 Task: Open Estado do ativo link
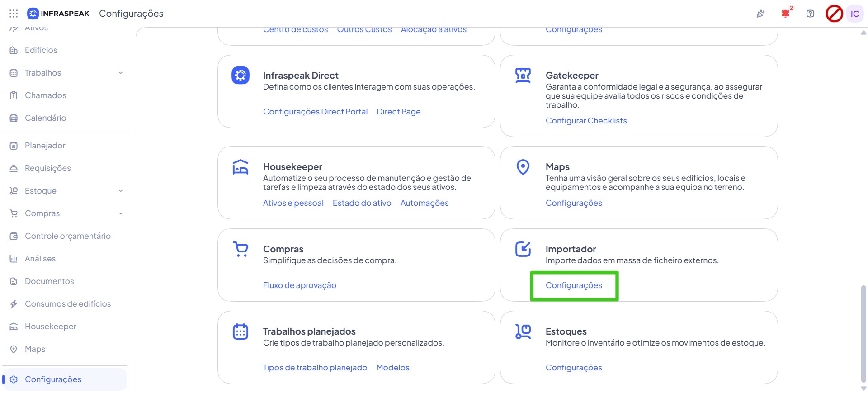pos(362,203)
